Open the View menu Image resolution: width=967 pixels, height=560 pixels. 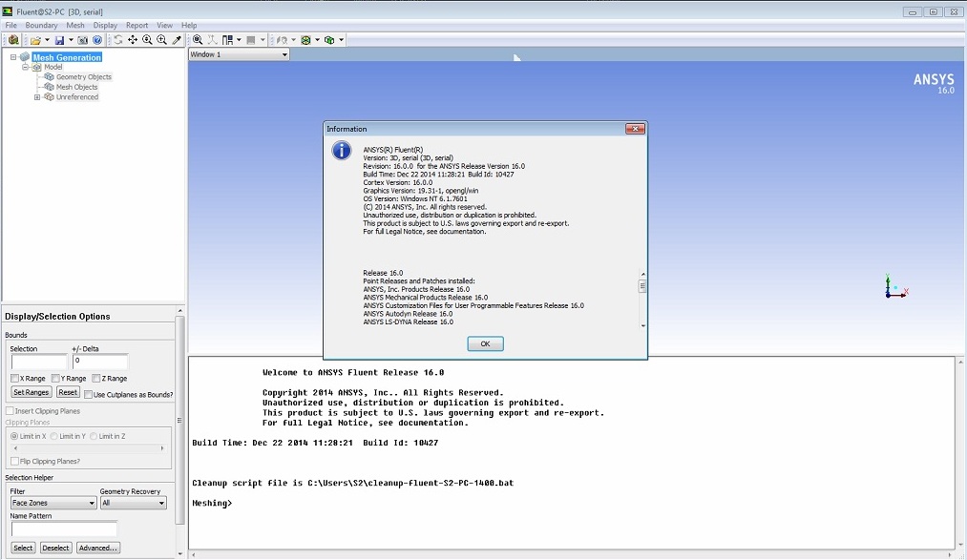pos(164,25)
